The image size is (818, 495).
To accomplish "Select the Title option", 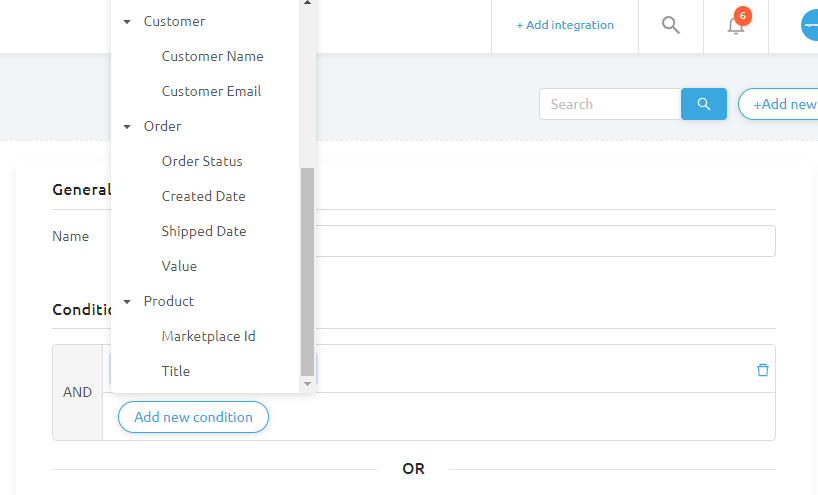I will pos(176,371).
